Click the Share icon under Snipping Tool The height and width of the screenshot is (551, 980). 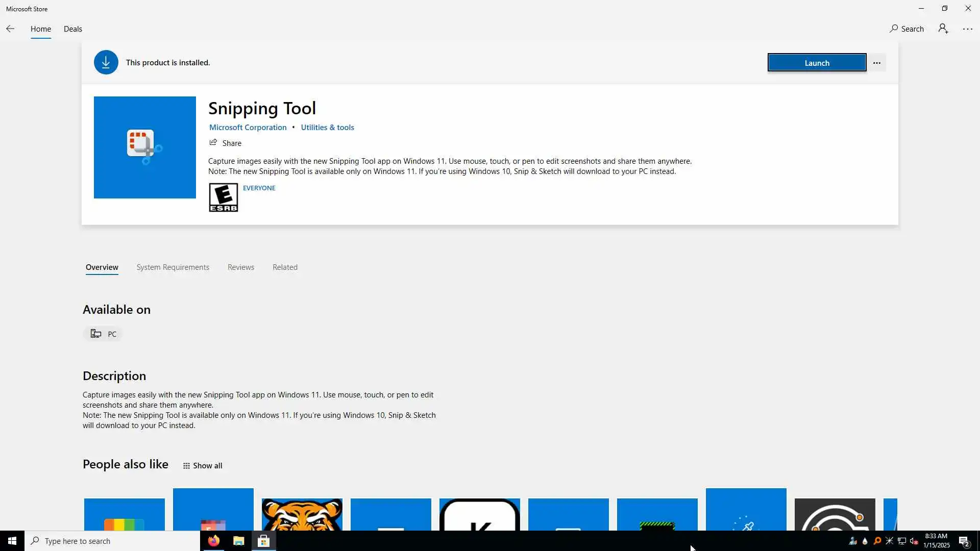(213, 143)
